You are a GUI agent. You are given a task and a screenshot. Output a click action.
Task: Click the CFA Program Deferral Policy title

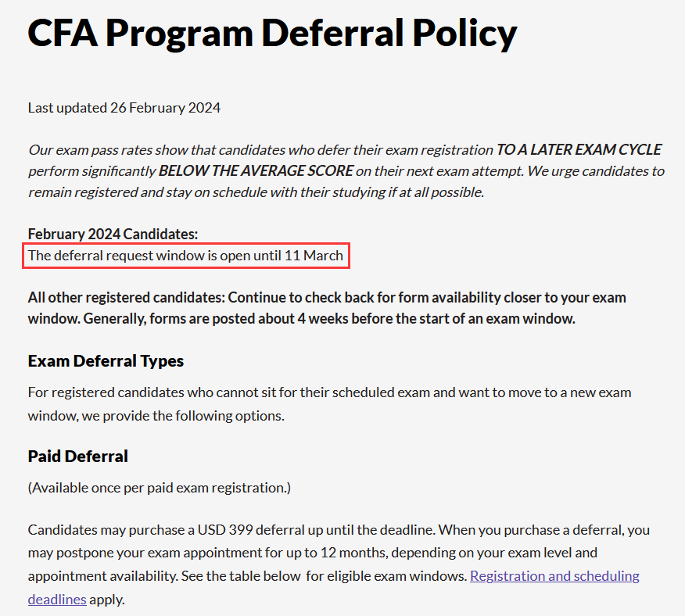(x=272, y=33)
